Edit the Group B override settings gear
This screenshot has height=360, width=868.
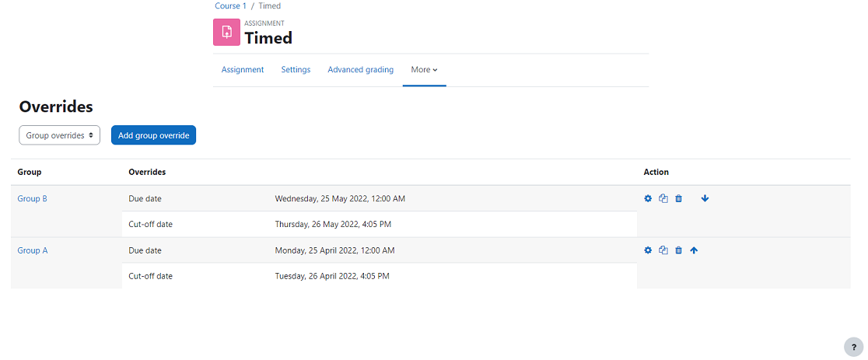click(648, 198)
